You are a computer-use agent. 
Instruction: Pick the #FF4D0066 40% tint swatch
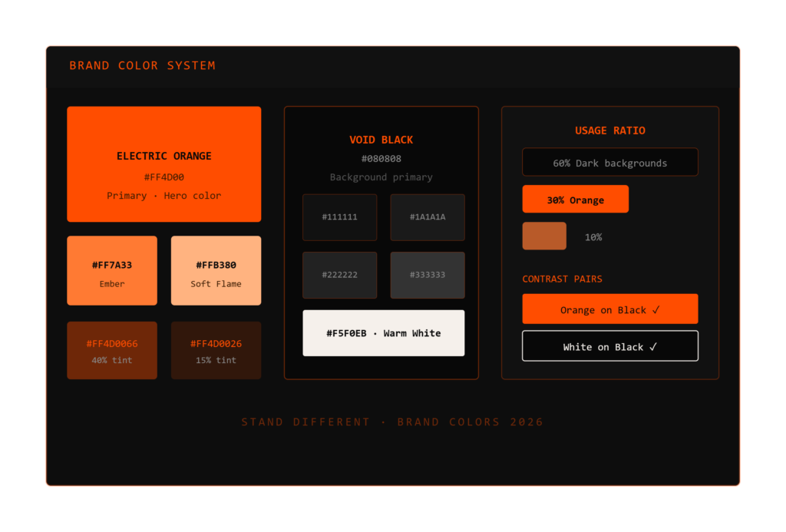pos(112,351)
